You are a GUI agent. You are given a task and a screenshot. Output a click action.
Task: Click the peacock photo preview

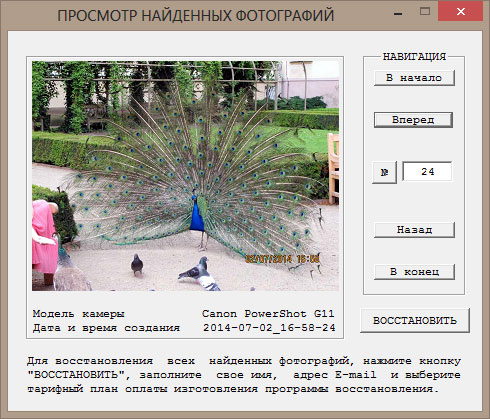coord(185,176)
